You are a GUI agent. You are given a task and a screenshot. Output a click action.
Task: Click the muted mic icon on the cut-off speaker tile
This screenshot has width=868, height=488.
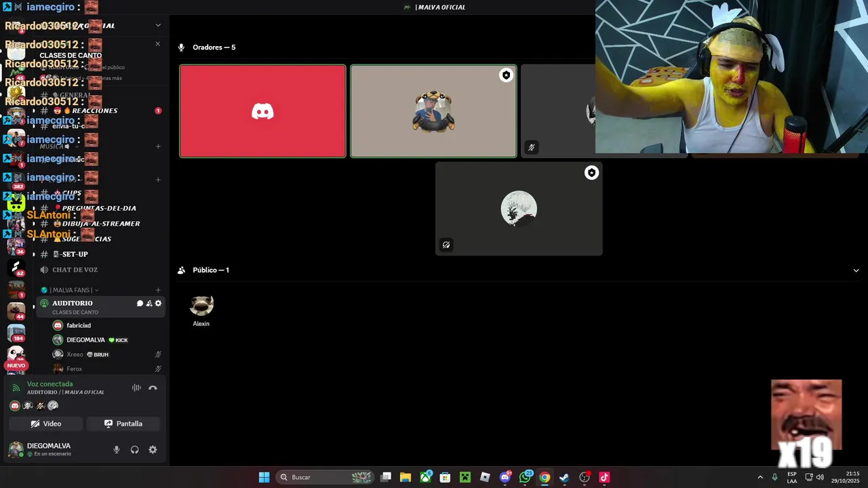532,147
